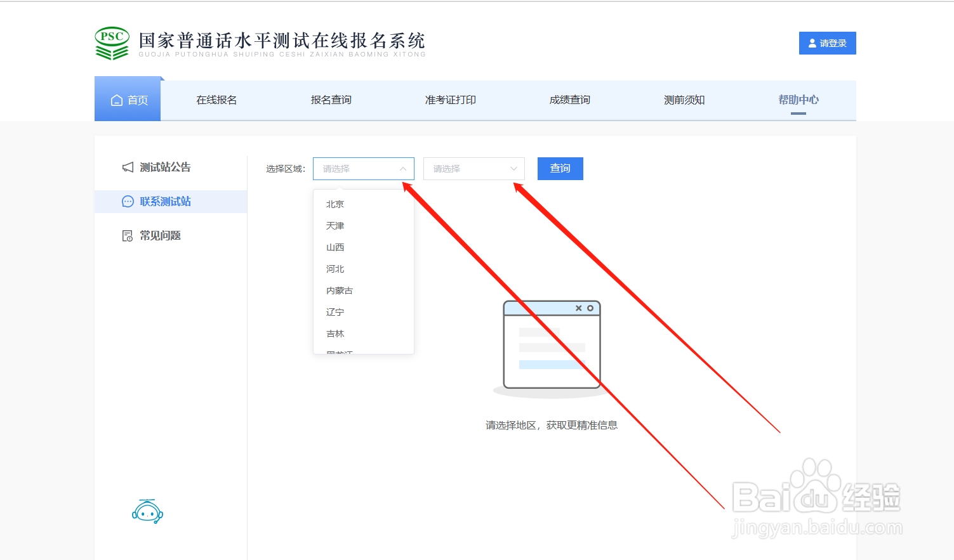The image size is (954, 560).
Task: Choose 天津 from the region list
Action: [364, 226]
